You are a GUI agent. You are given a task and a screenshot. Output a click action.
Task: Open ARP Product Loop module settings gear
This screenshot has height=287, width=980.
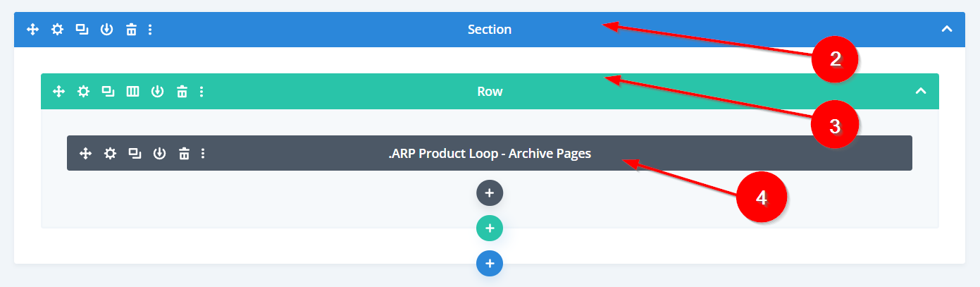[x=110, y=153]
